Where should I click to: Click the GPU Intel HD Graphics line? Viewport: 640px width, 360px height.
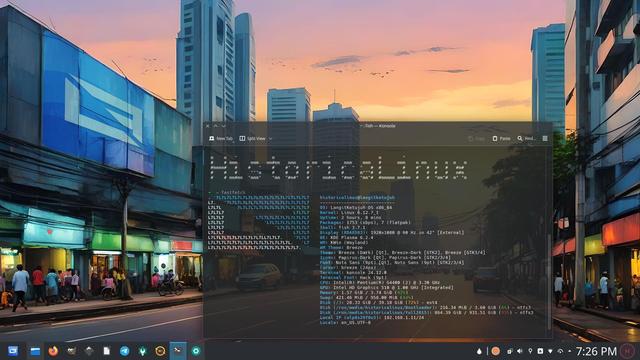pos(387,287)
